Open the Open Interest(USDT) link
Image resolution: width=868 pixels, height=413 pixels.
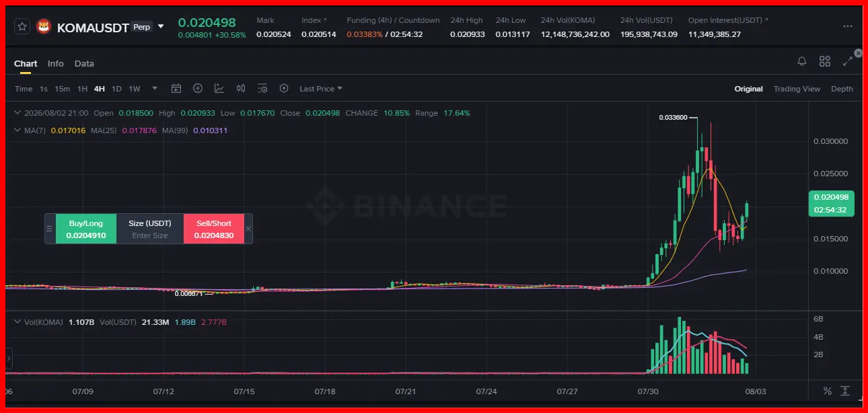point(728,20)
